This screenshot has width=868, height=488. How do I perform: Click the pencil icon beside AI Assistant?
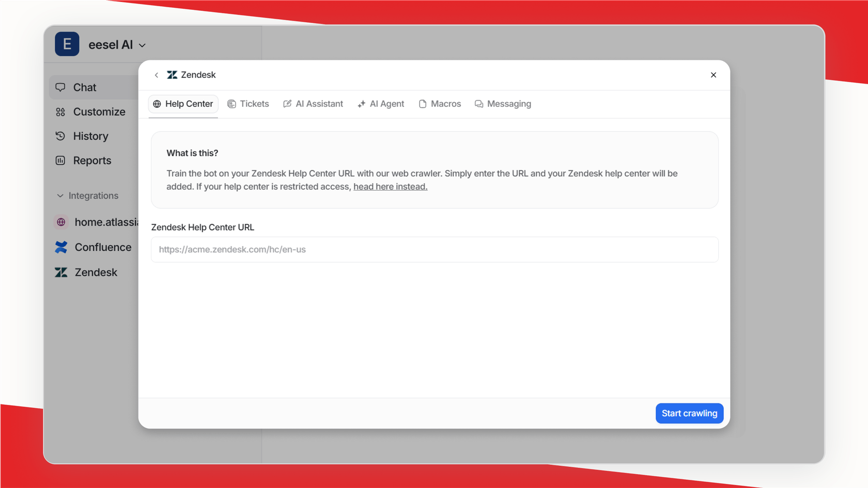coord(287,103)
